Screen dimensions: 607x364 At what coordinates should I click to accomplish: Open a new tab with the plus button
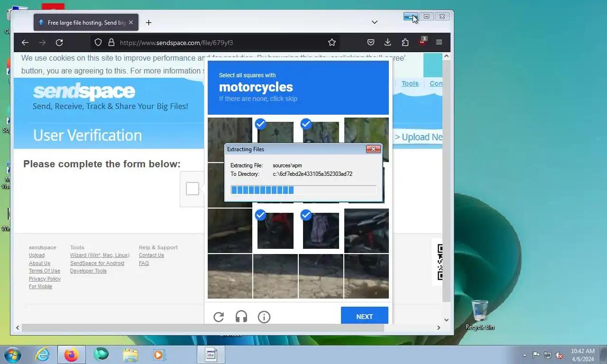(x=148, y=22)
